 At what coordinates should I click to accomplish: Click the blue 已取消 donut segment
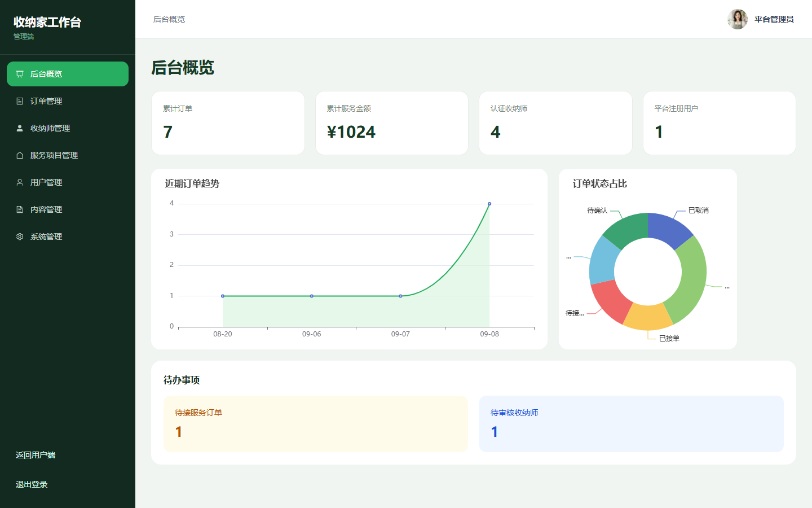click(669, 228)
